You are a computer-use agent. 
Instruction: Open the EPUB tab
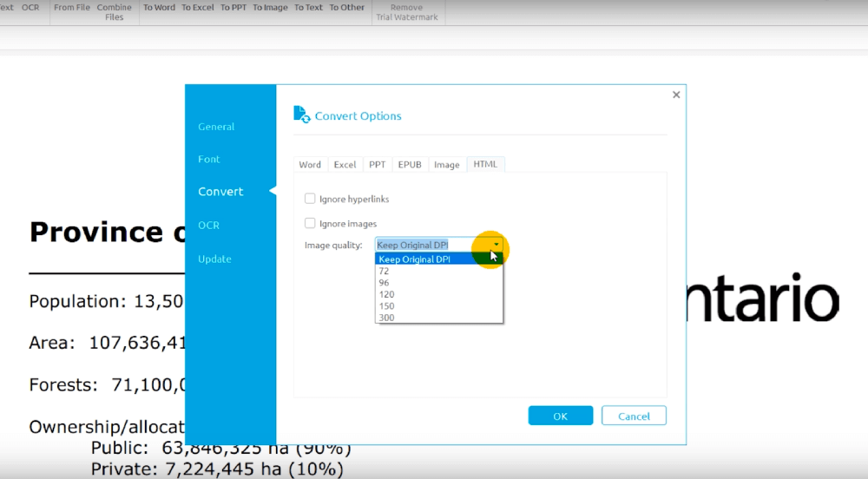(x=410, y=164)
